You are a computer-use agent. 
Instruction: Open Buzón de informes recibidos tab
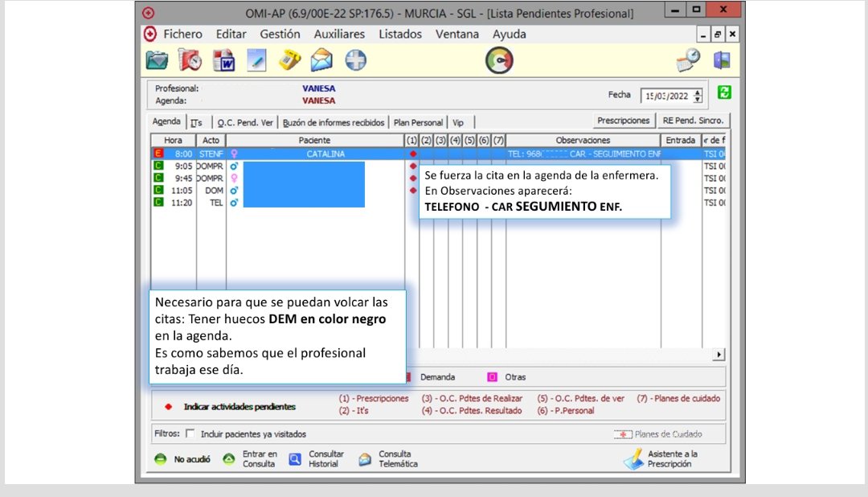click(x=334, y=122)
